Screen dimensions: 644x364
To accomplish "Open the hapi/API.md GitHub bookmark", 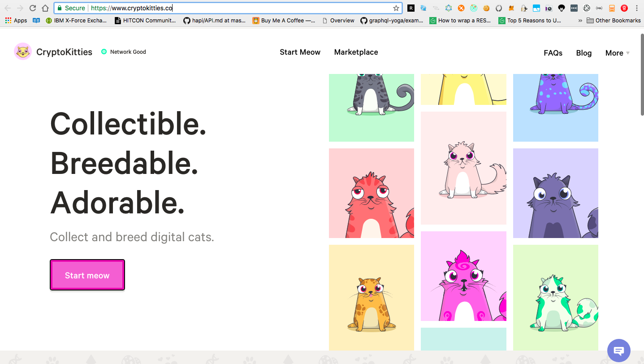I will click(215, 20).
